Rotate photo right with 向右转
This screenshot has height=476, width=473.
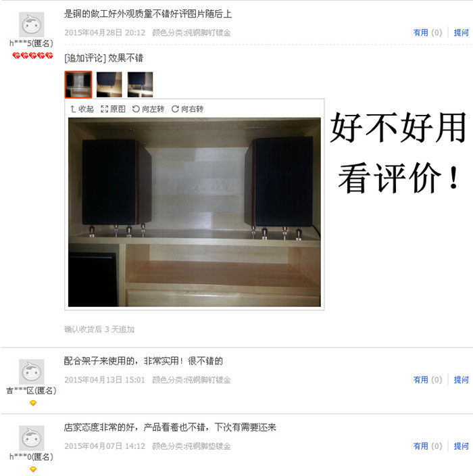pos(187,109)
